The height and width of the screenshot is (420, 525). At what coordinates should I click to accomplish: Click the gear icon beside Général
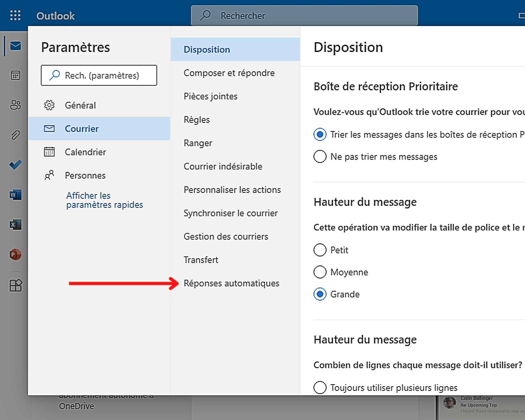pos(49,105)
